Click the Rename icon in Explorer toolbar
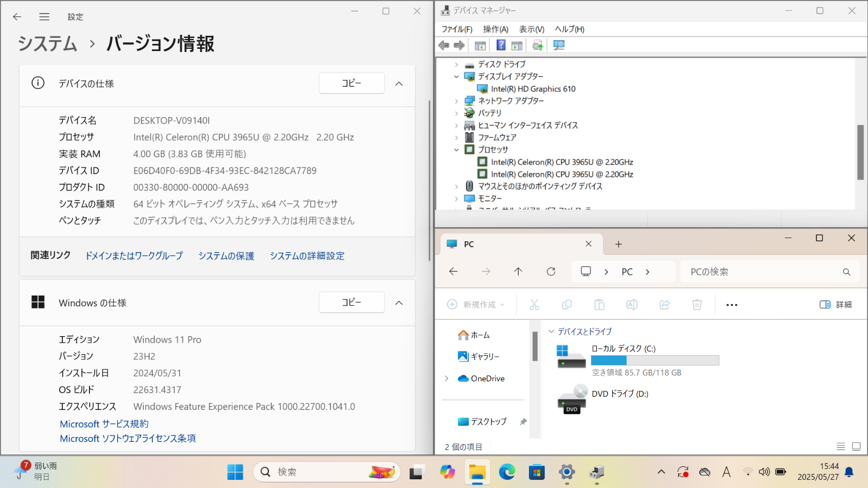The image size is (868, 488). point(632,305)
